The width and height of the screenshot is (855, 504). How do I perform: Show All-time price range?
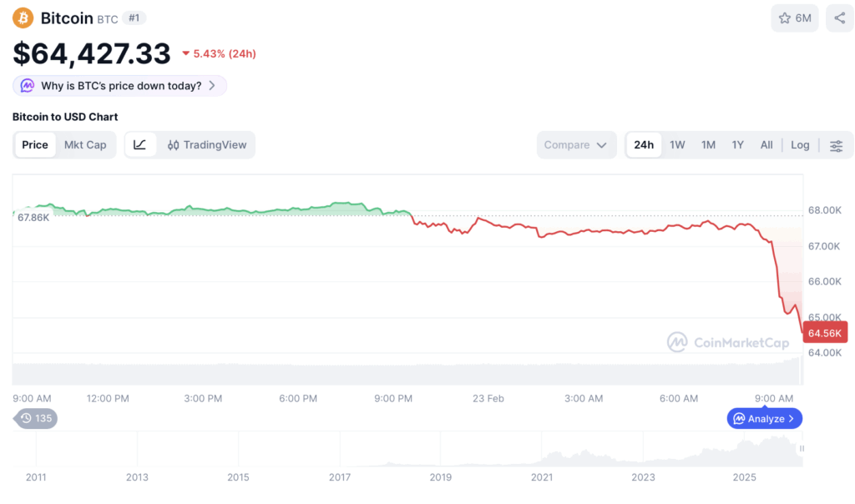766,145
